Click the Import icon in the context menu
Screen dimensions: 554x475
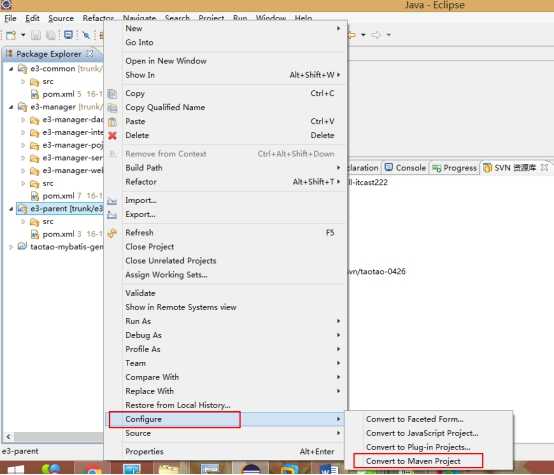click(x=112, y=201)
